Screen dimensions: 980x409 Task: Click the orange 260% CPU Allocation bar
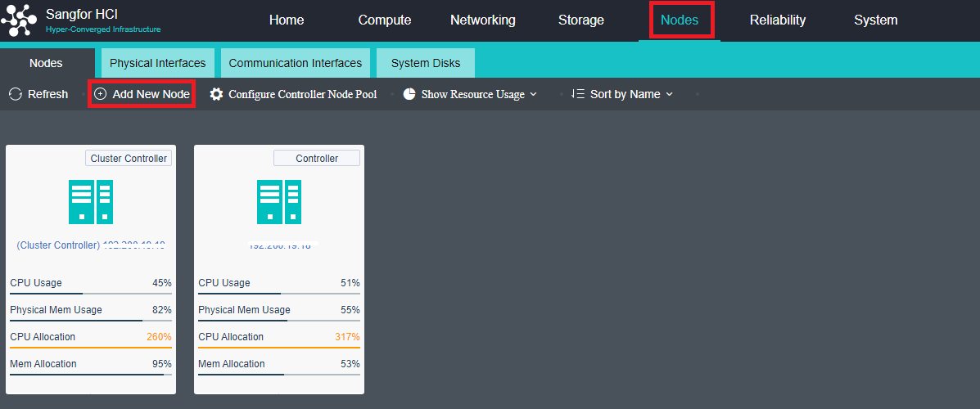(x=91, y=347)
